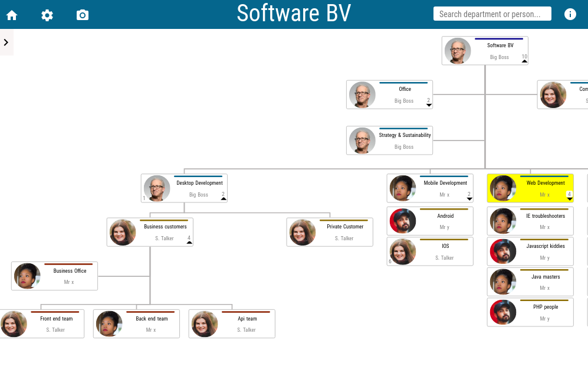Click the Desktop Development avatar
588x389 pixels.
pos(157,188)
